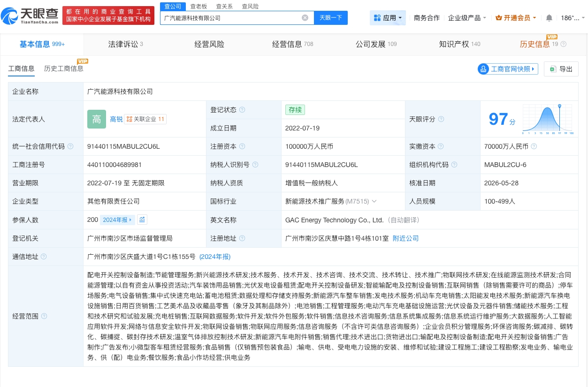Click the registration number 440110004689981
This screenshot has width=588, height=387.
pos(115,165)
